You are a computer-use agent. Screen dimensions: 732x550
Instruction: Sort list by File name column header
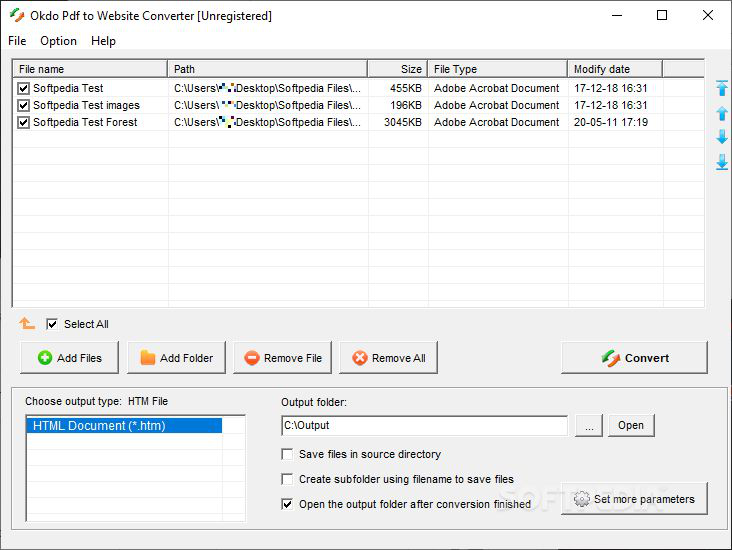90,69
